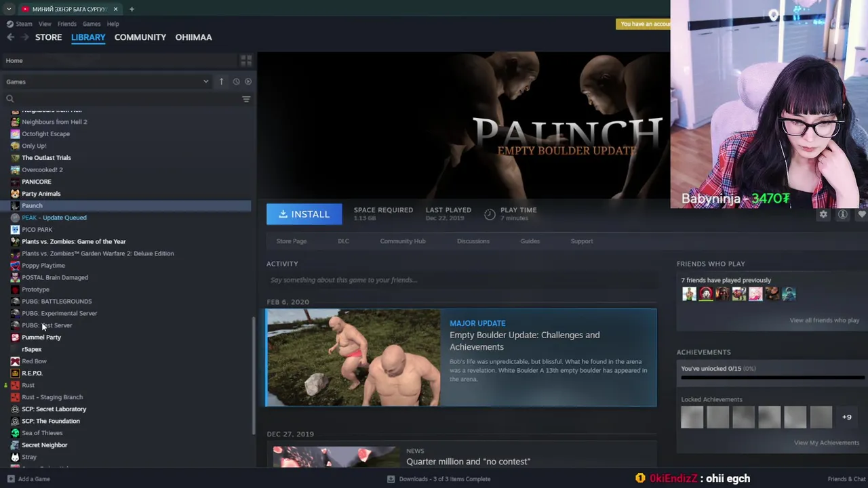The image size is (868, 488).
Task: Show remaining +9 locked achievements
Action: coord(847,418)
